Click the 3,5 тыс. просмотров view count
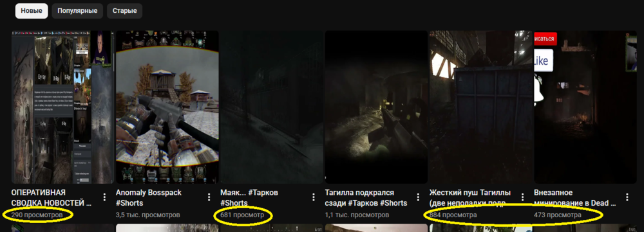644x232 pixels. (148, 215)
